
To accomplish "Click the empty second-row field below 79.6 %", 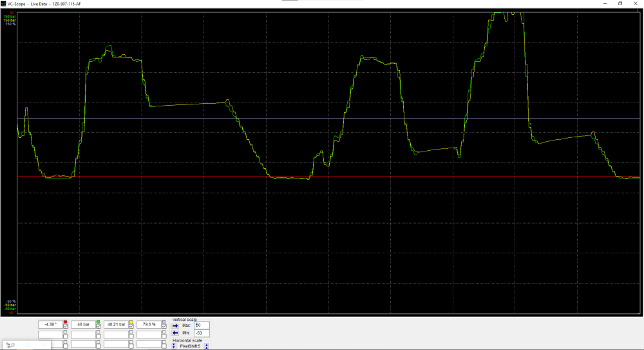I will point(149,335).
